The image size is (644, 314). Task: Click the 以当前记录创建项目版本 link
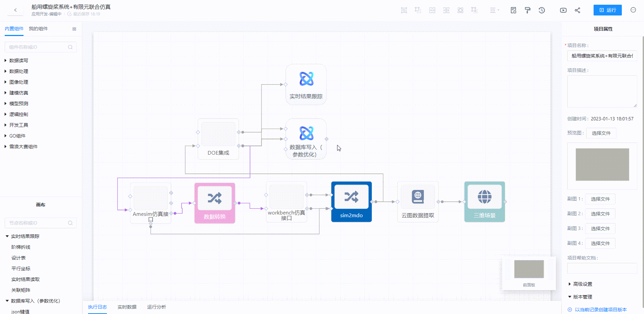[x=600, y=310]
